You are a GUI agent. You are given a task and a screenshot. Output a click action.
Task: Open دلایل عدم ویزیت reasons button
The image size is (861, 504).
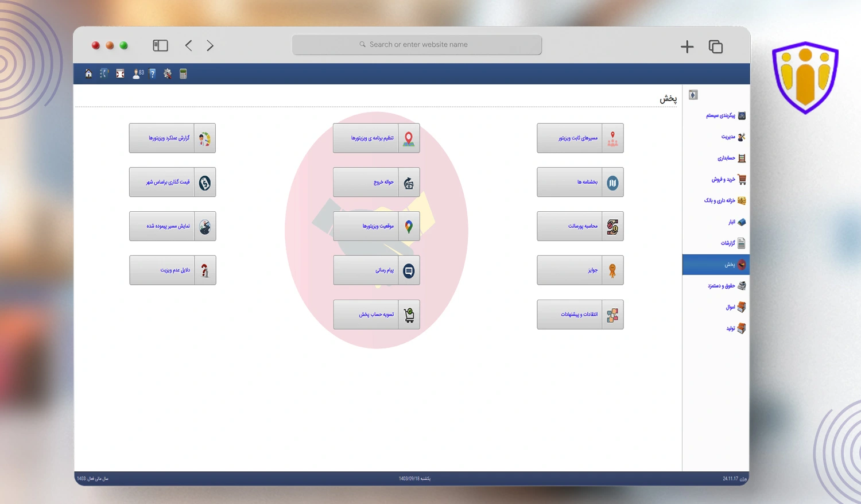(172, 270)
